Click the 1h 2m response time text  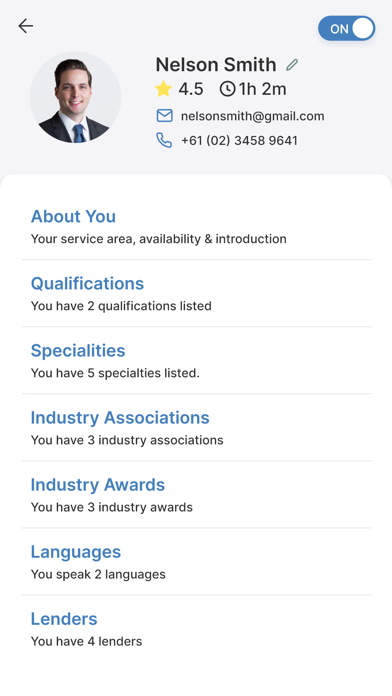tap(263, 89)
